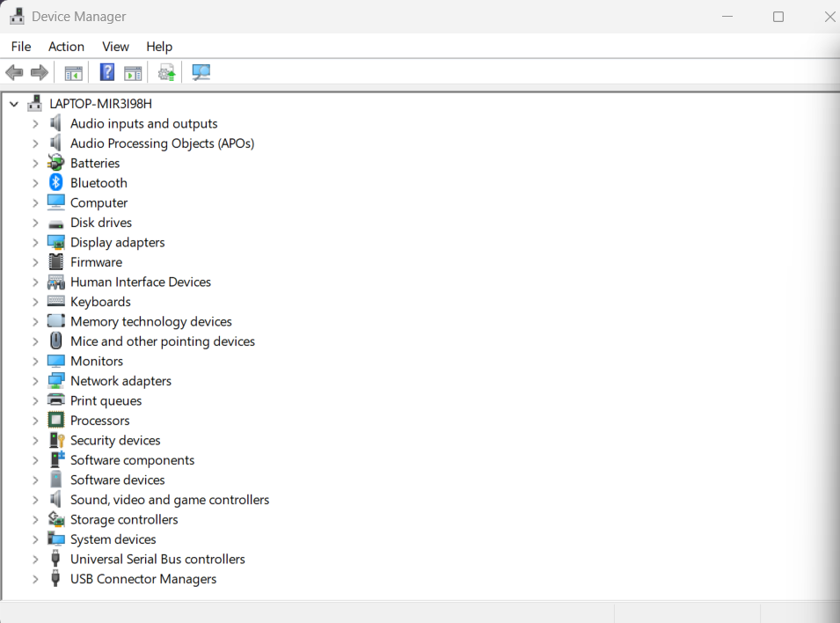Viewport: 840px width, 623px height.
Task: Click the Display adapters category icon
Action: click(55, 242)
